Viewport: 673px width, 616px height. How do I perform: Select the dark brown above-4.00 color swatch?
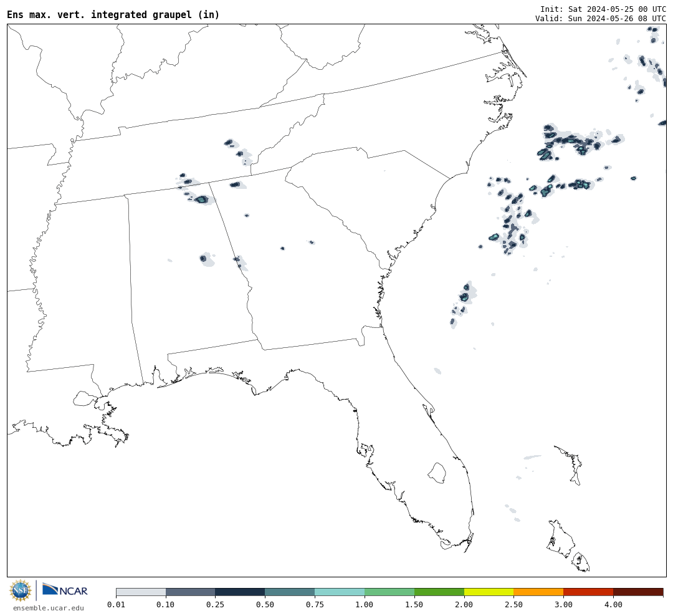pyautogui.click(x=638, y=592)
